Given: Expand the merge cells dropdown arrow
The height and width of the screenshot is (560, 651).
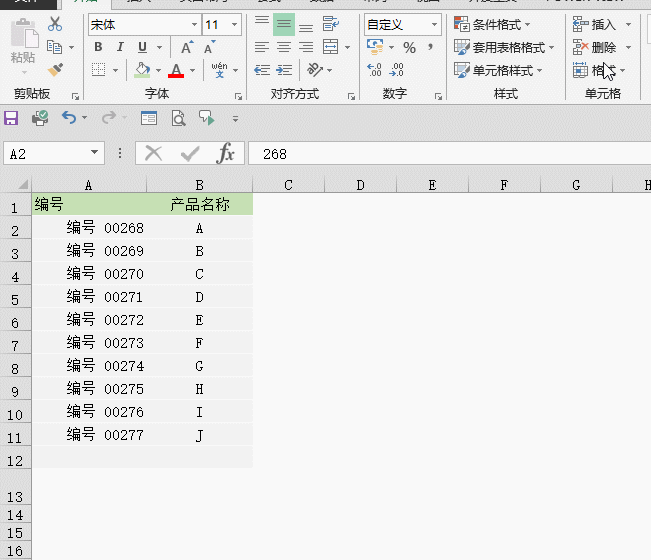Looking at the screenshot, I should 348,47.
